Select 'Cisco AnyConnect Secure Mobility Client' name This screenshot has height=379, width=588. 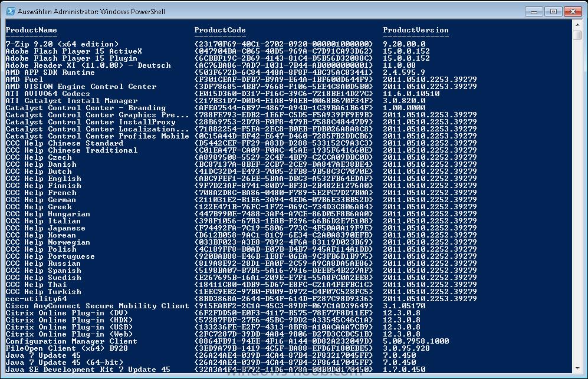(97, 306)
